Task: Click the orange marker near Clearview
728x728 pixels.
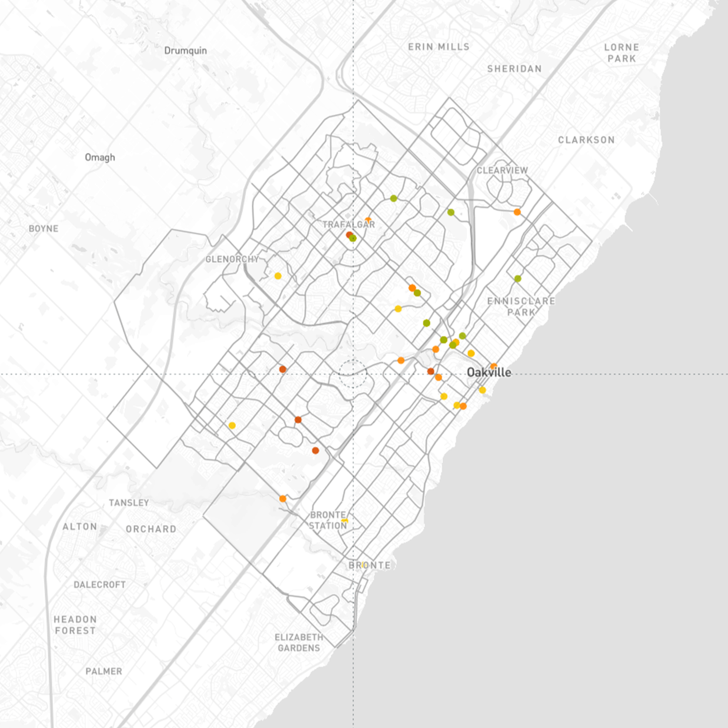Action: coord(516,212)
